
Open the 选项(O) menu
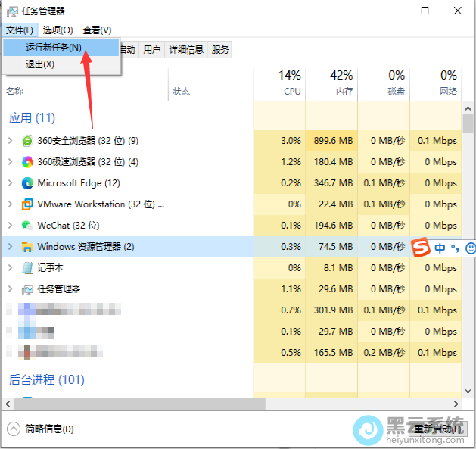point(58,30)
